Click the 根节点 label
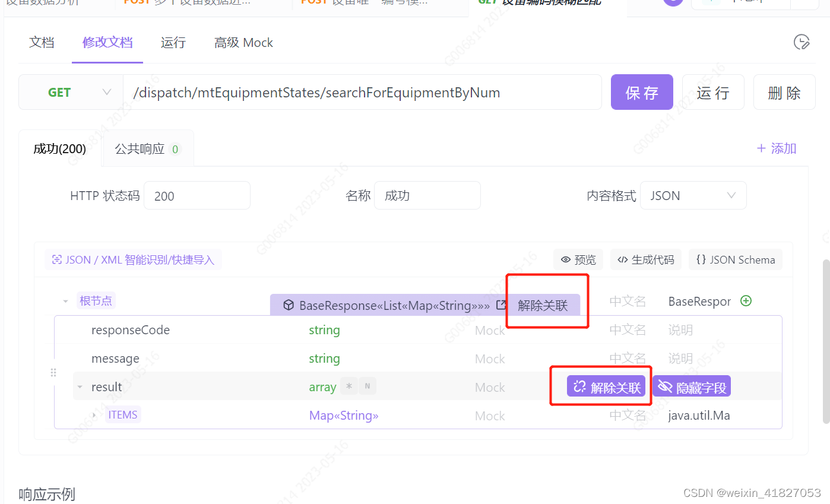The width and height of the screenshot is (830, 504). 96,300
